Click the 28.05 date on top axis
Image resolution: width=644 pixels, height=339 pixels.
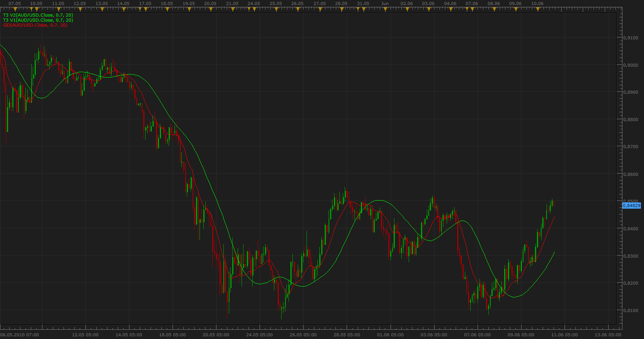tap(341, 3)
